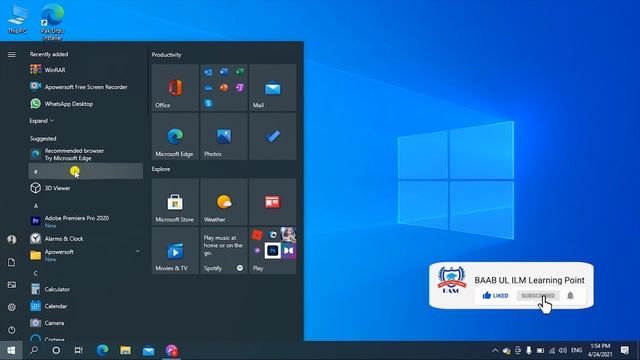The image size is (640, 360).
Task: Launch Apowersoft Free Screen Recorder
Action: 86,87
